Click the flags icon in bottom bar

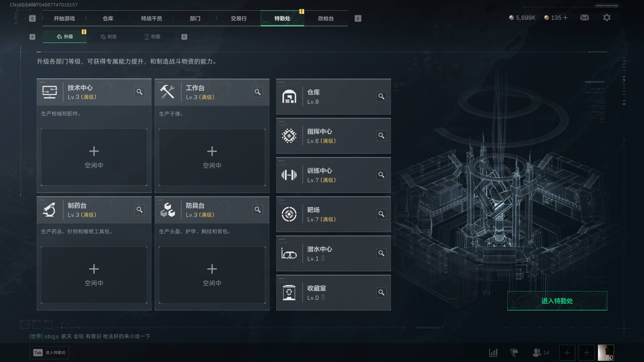(514, 353)
